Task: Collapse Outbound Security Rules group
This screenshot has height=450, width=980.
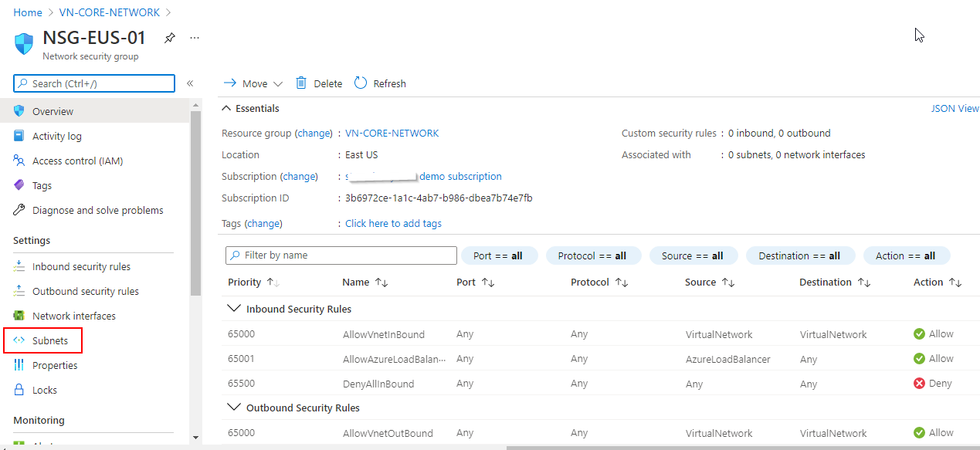Action: 233,408
